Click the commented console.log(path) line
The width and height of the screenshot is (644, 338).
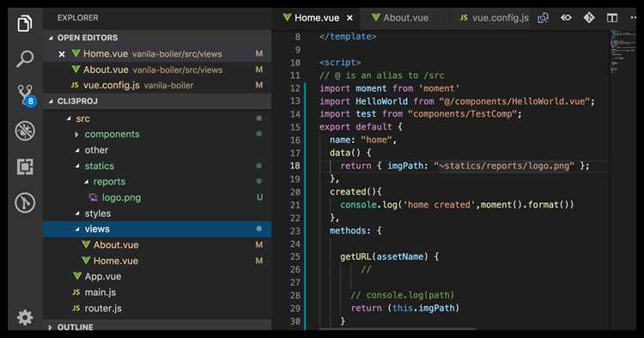point(403,295)
